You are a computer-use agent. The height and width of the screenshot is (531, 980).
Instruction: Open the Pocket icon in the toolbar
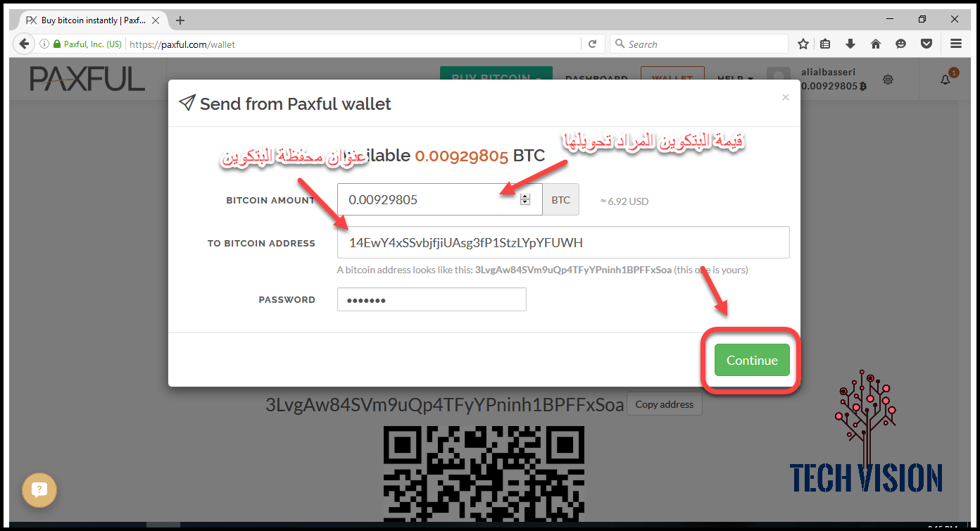pyautogui.click(x=926, y=44)
